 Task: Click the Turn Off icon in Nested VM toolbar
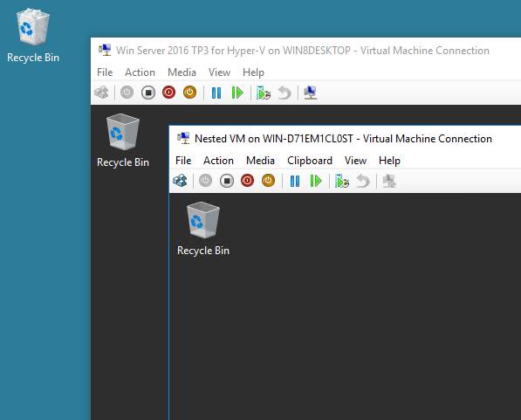[227, 181]
